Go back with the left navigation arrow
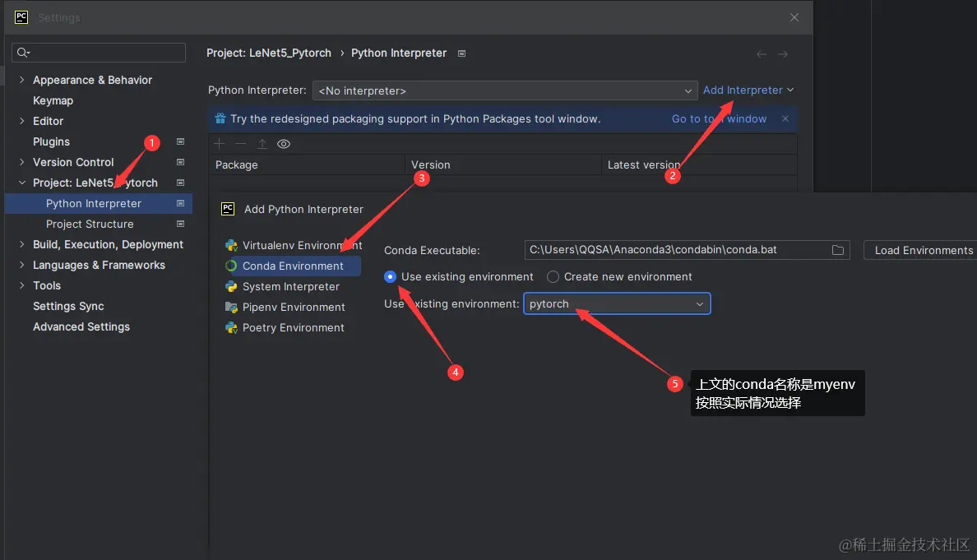977x560 pixels. tap(762, 54)
